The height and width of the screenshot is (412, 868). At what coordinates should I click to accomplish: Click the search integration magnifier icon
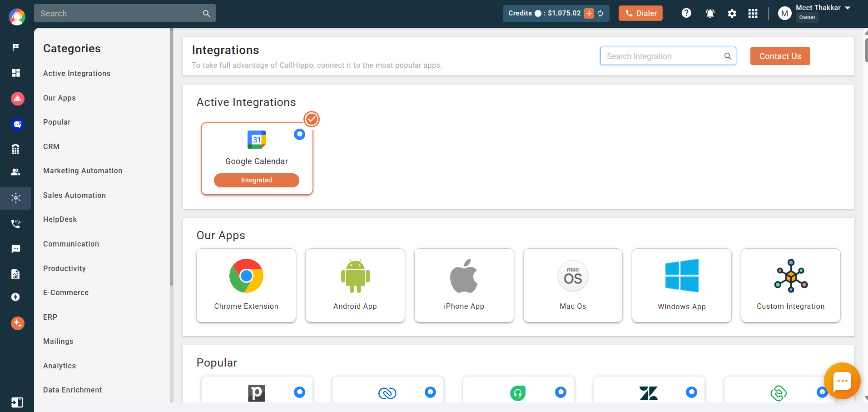coord(728,56)
